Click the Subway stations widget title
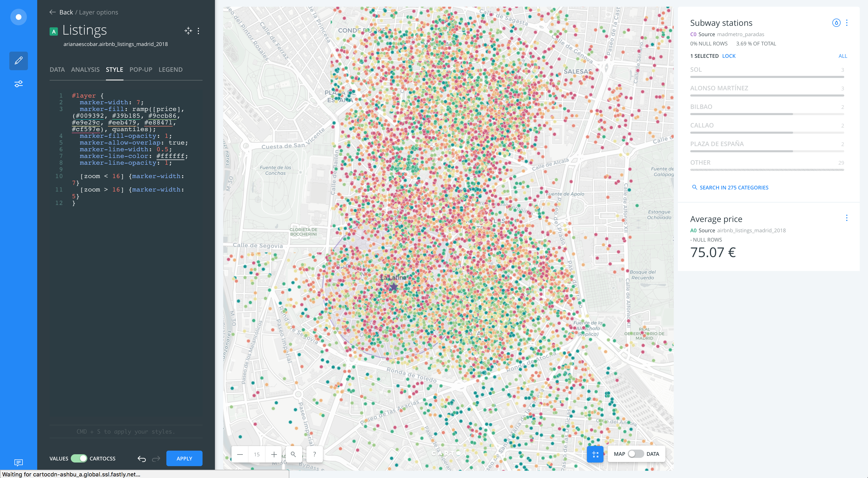 [721, 23]
